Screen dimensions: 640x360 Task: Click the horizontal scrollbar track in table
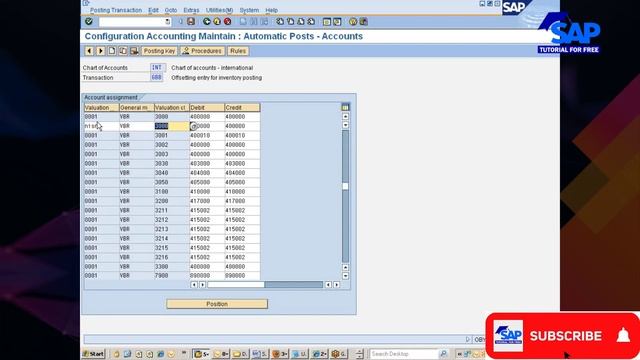[293, 284]
